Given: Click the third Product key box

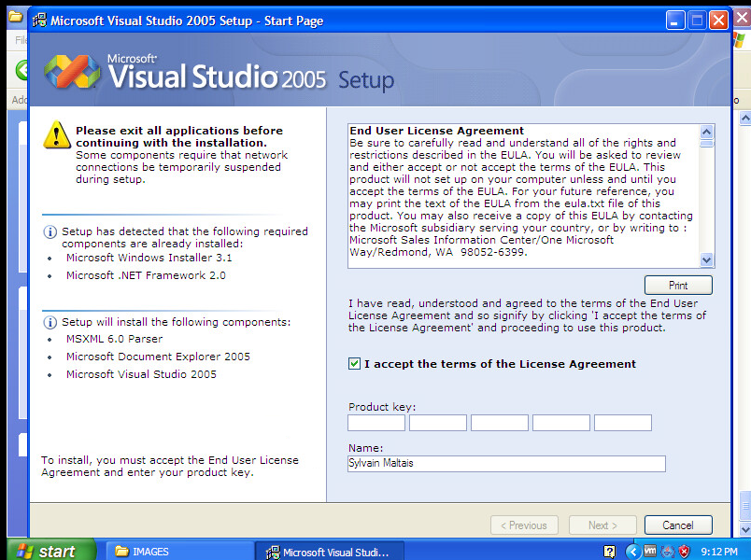Looking at the screenshot, I should [500, 423].
